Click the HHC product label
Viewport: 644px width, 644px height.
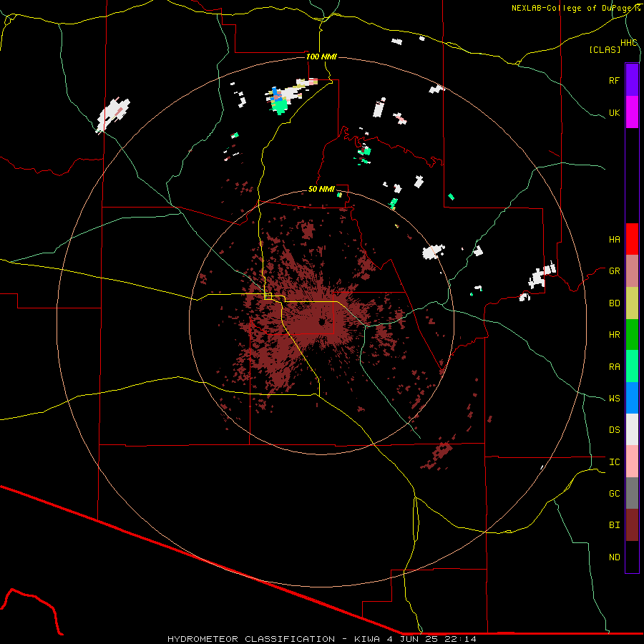[x=628, y=43]
